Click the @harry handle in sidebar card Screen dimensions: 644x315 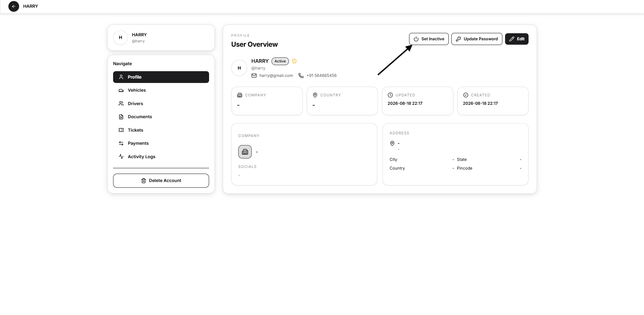[x=138, y=41]
